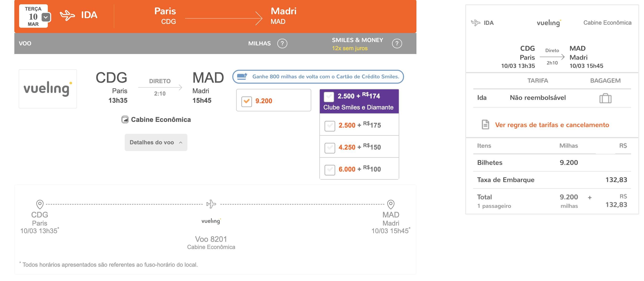Click the Vueling airline logo thumbnail
Image resolution: width=644 pixels, height=281 pixels.
(x=48, y=89)
